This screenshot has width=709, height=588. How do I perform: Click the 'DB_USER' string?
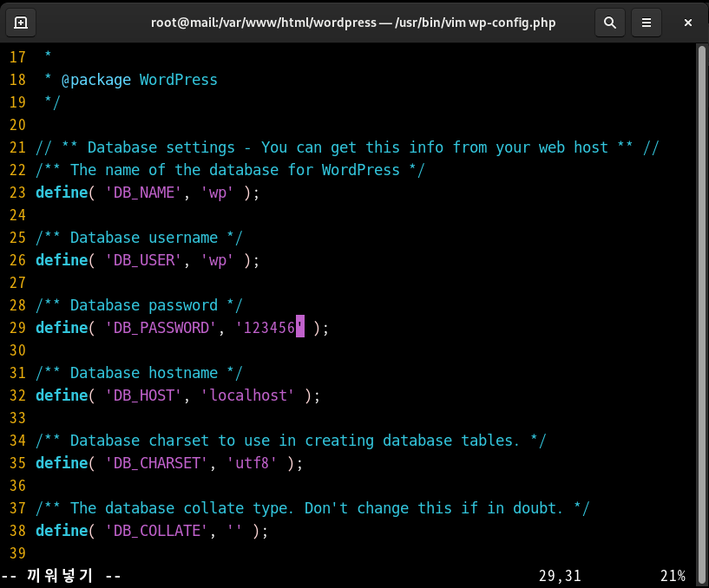[144, 260]
